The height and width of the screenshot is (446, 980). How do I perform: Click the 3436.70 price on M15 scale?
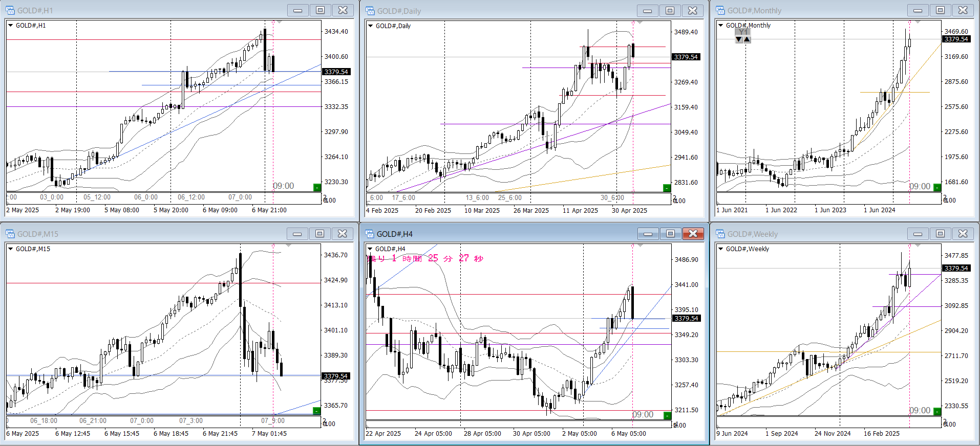click(336, 255)
